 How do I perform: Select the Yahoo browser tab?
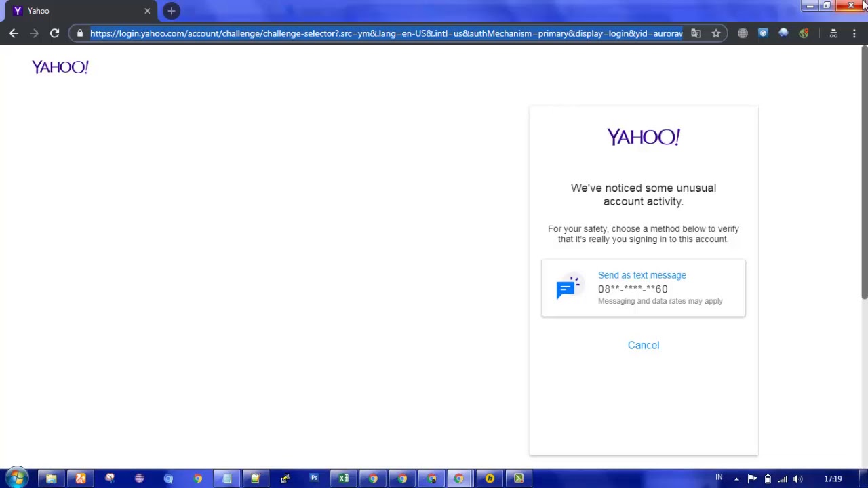(x=81, y=11)
